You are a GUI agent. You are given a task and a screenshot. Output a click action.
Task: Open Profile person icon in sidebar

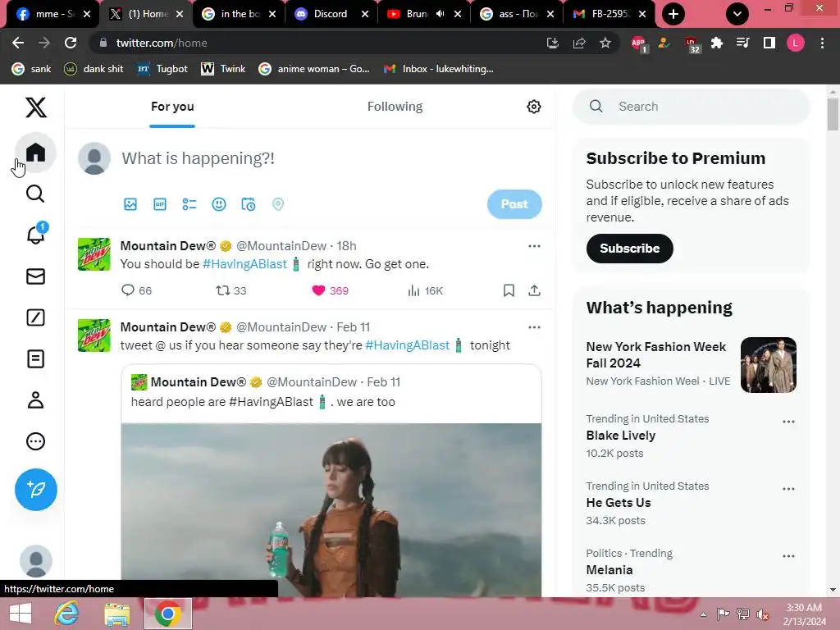[x=35, y=400]
